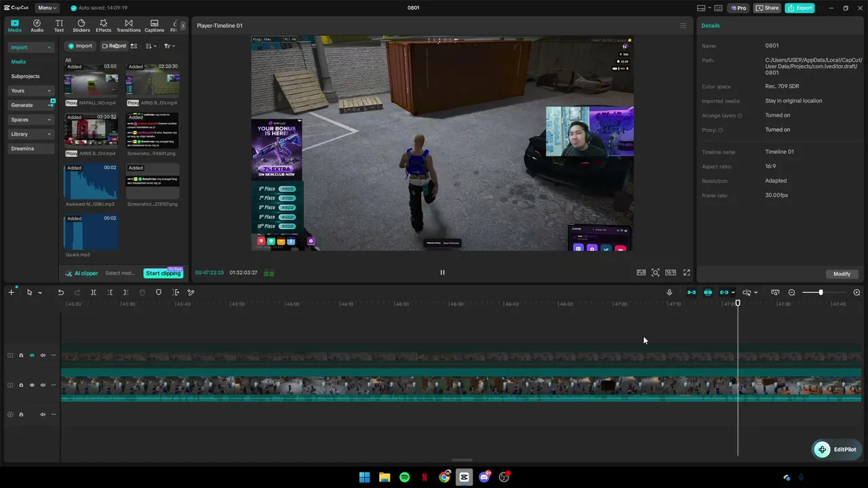Lock the upper video track
The width and height of the screenshot is (868, 488).
(21, 355)
